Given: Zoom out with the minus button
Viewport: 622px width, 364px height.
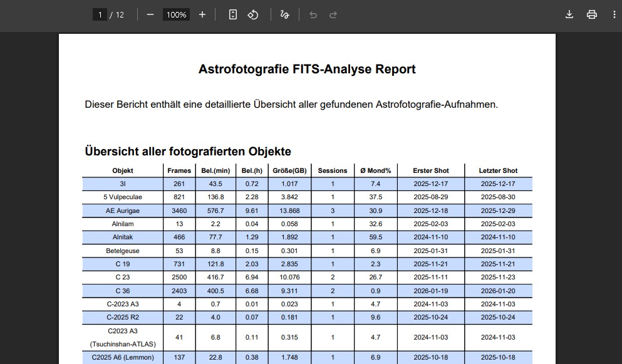Looking at the screenshot, I should point(150,14).
